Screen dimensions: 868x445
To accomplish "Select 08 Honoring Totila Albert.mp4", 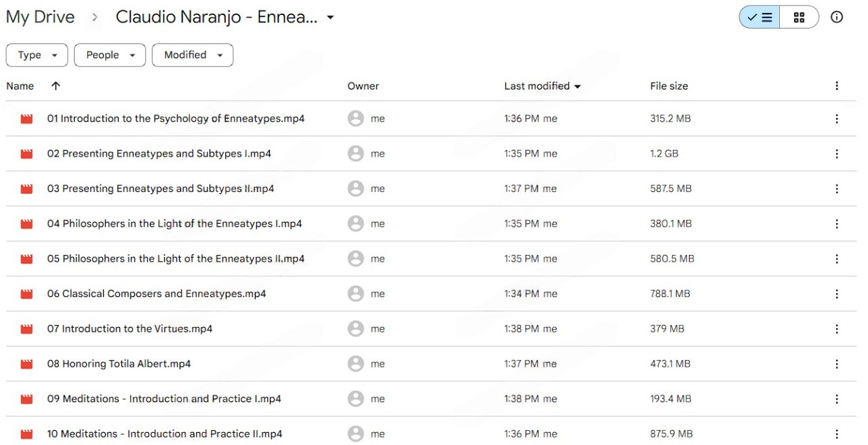I will [x=119, y=364].
